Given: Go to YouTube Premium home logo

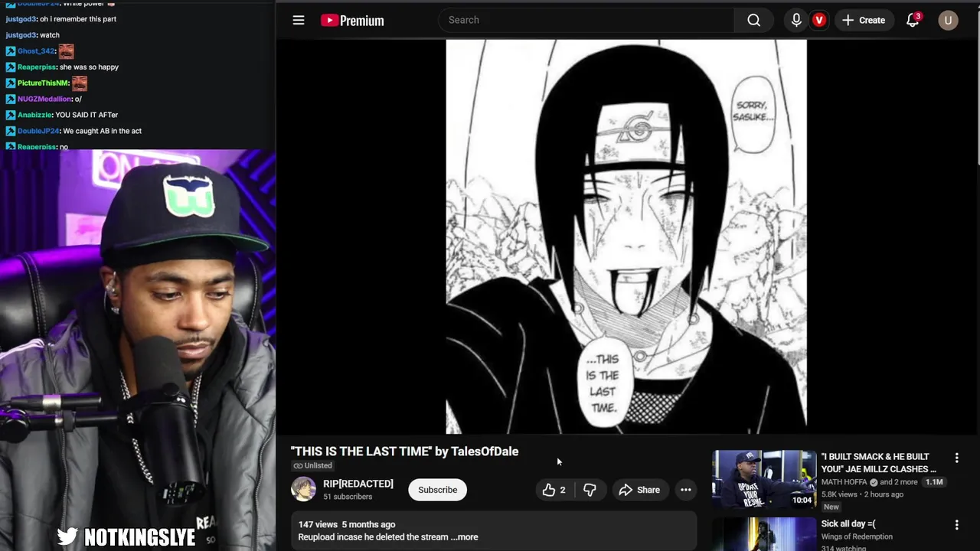Looking at the screenshot, I should coord(352,21).
